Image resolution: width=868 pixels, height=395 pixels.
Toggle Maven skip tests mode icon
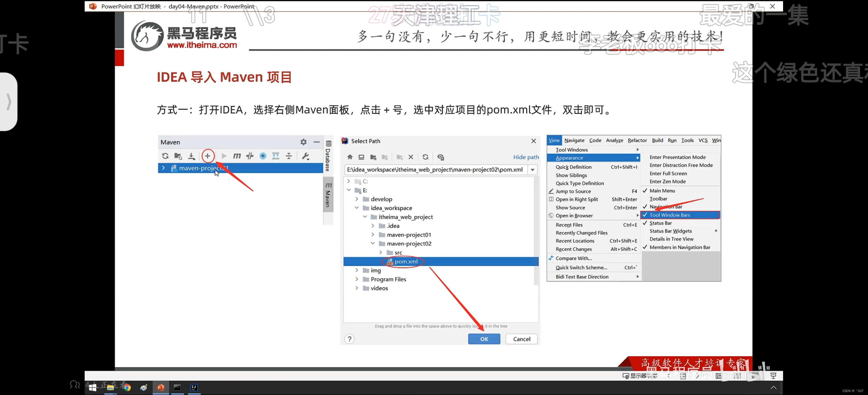pyautogui.click(x=250, y=156)
